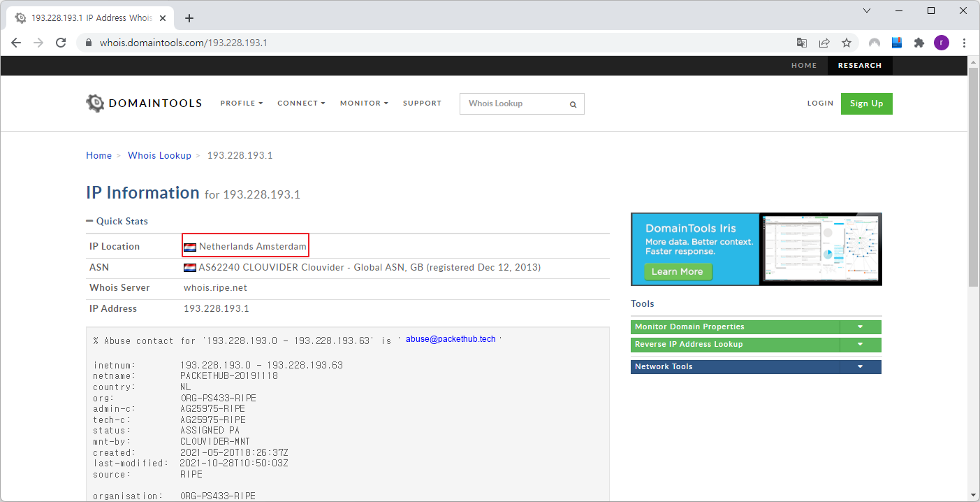Click the ASSIGNED PA status value
Image resolution: width=980 pixels, height=502 pixels.
point(210,431)
